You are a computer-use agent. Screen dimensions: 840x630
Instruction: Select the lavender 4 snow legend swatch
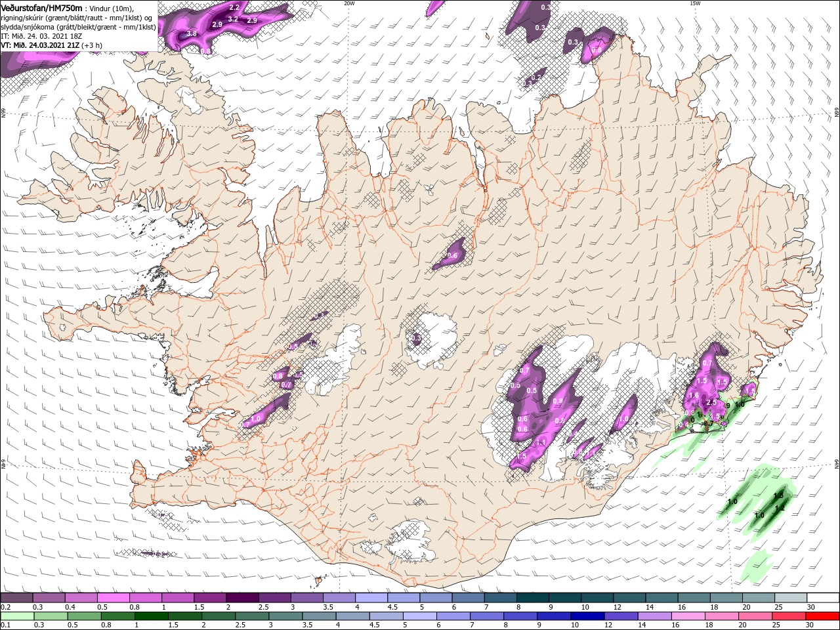click(x=371, y=598)
